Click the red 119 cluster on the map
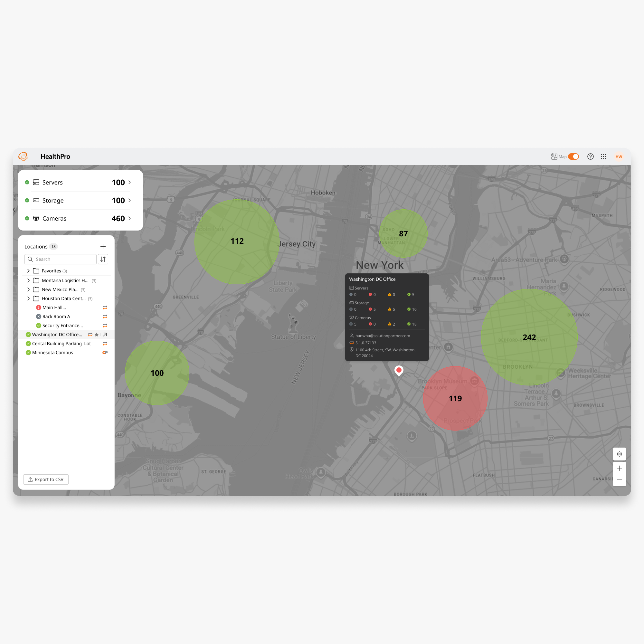The height and width of the screenshot is (644, 644). [x=455, y=398]
